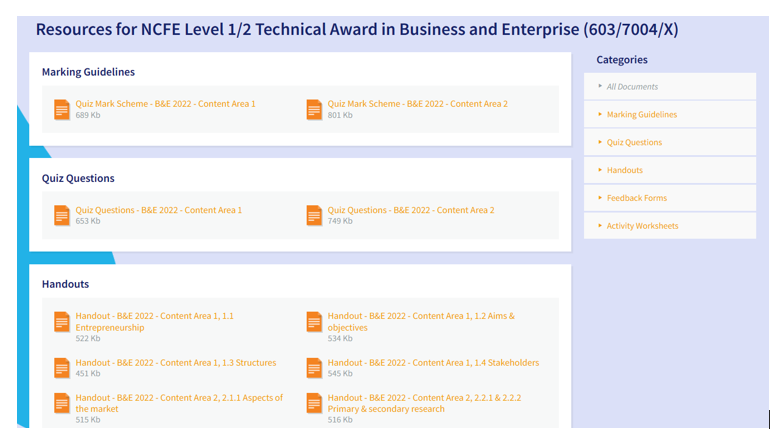Select Feedback Forms category
Screen dimensions: 783x447
(670, 198)
